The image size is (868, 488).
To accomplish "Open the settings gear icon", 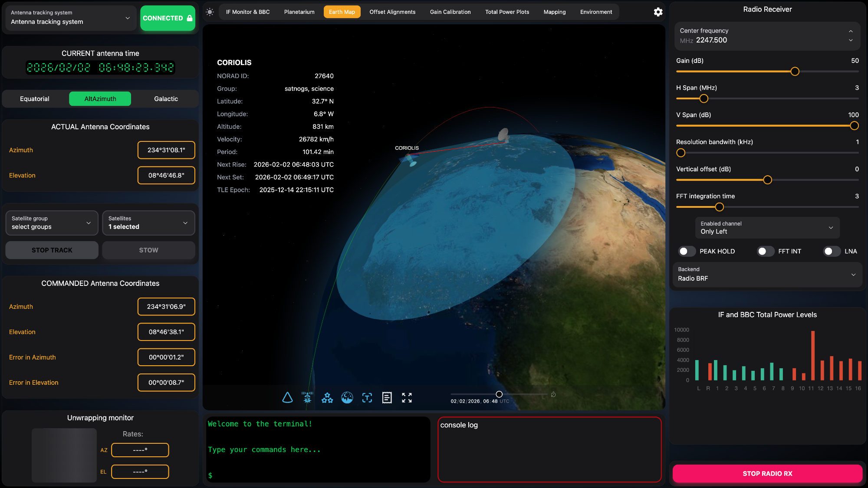I will point(658,12).
